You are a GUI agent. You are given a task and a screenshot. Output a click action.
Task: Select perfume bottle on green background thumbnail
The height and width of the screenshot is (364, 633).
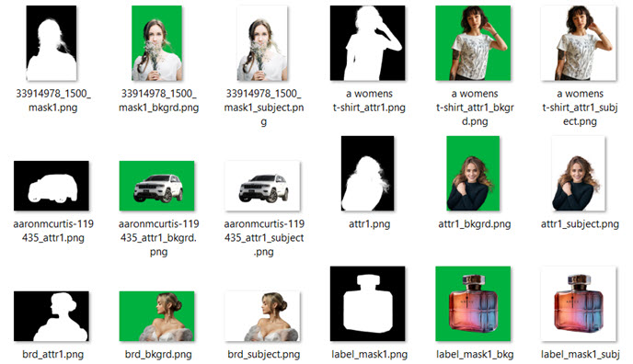473,303
